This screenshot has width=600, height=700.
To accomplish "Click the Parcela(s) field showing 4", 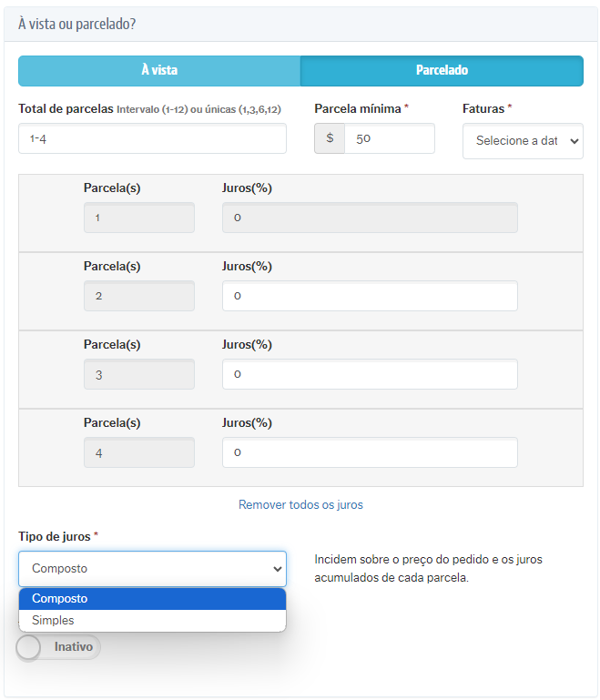I will pyautogui.click(x=138, y=452).
